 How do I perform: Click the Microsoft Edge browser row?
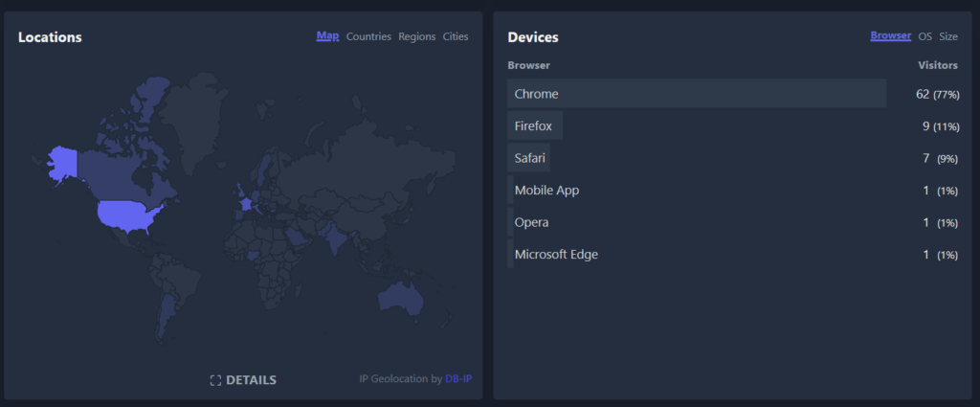(732, 255)
